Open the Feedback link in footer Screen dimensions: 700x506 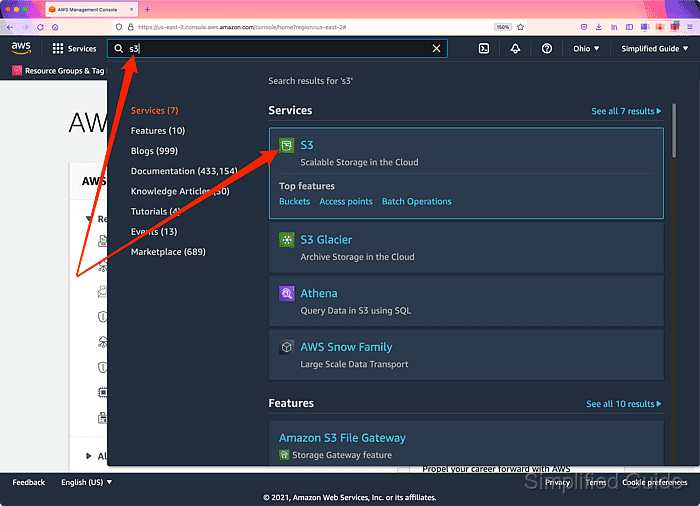(29, 482)
